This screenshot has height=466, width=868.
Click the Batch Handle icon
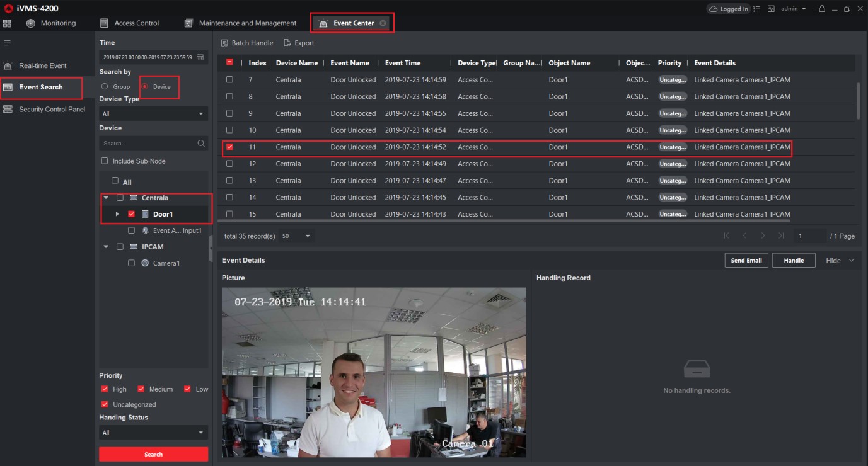(x=224, y=43)
